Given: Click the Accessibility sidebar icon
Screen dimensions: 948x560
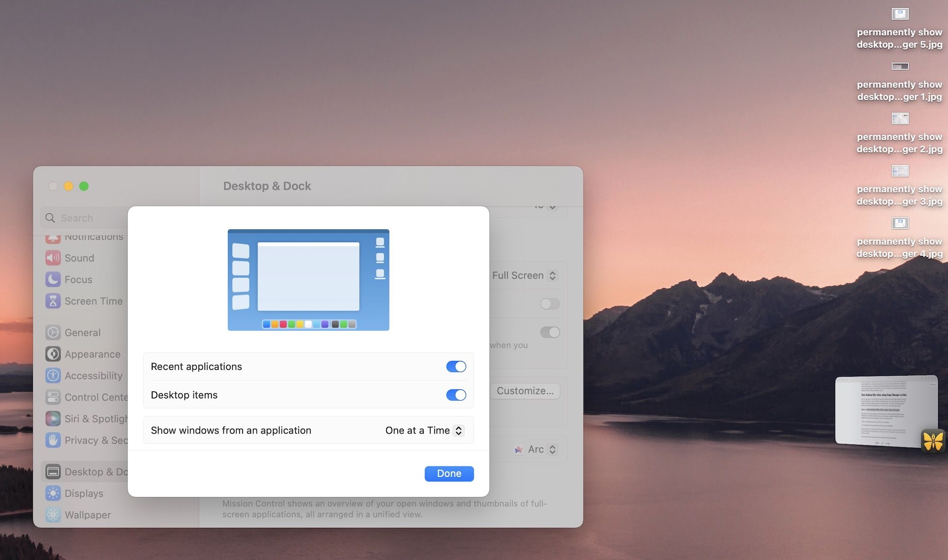Looking at the screenshot, I should pos(53,376).
